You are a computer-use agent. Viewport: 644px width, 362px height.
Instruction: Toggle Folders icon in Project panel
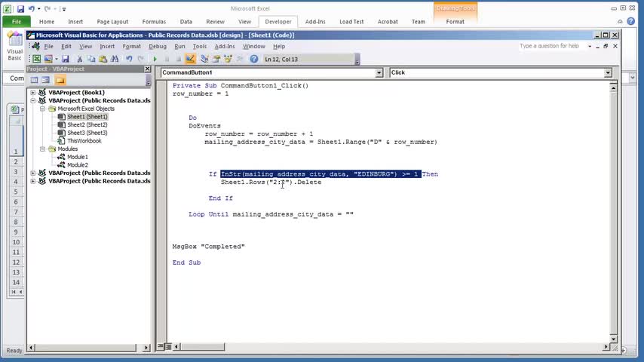[60, 80]
